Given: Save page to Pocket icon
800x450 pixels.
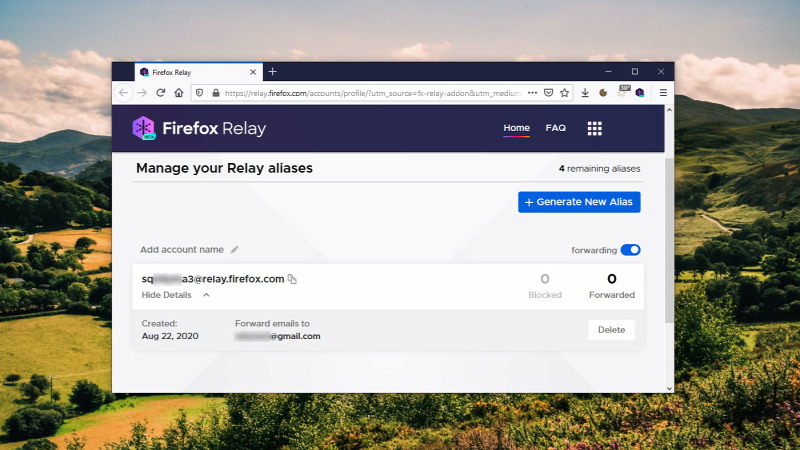Looking at the screenshot, I should (548, 93).
